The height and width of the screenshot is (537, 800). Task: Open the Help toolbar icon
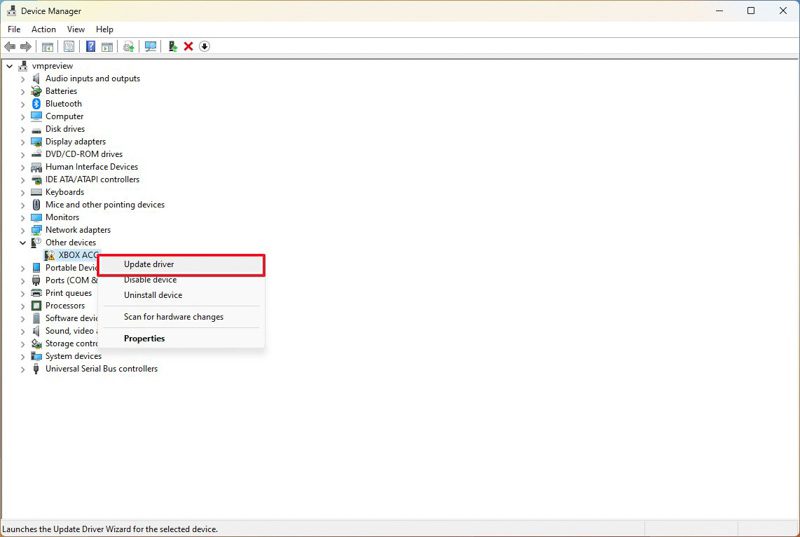[90, 46]
